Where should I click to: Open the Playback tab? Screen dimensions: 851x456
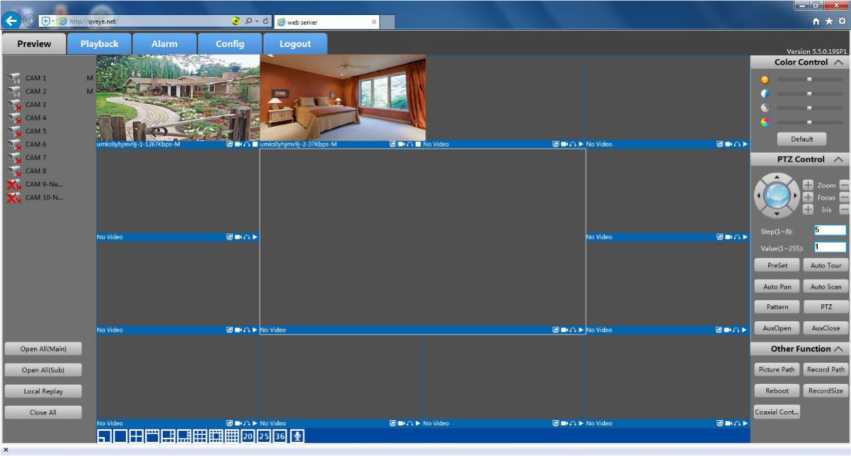pyautogui.click(x=99, y=44)
